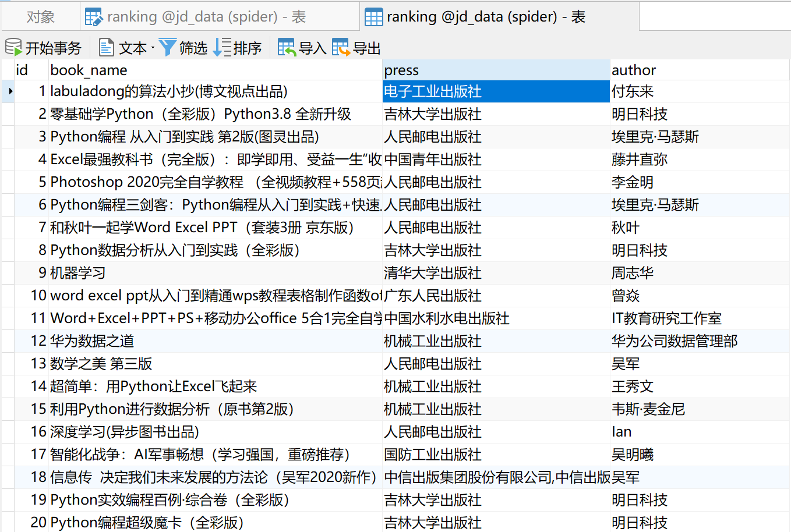Click Photoshop 2020完全自学教程 cell
The width and height of the screenshot is (791, 532).
[x=215, y=182]
